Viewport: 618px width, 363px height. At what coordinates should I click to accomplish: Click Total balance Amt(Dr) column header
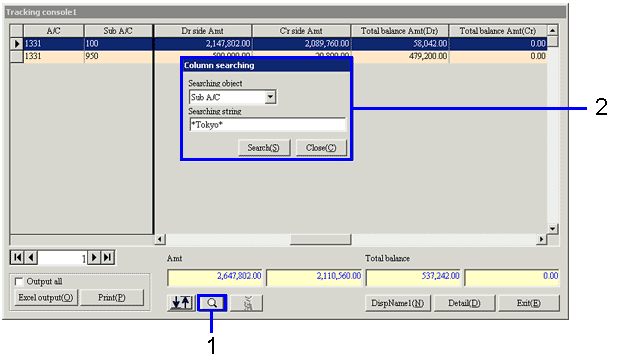pos(400,31)
